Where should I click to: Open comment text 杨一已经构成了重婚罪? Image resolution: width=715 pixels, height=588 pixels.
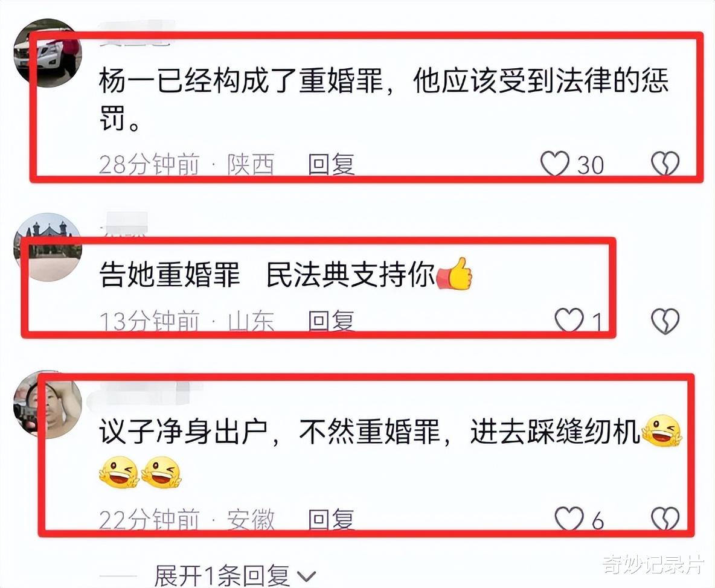pyautogui.click(x=383, y=100)
